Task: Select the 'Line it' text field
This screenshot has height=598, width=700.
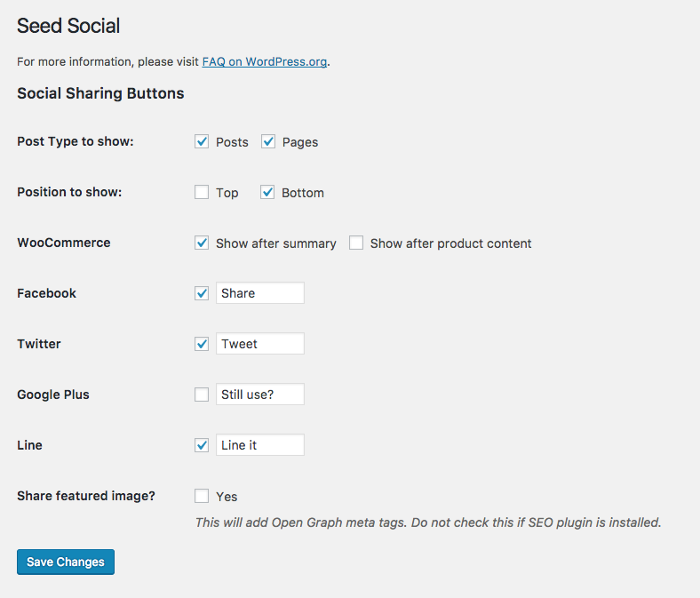Action: (260, 445)
